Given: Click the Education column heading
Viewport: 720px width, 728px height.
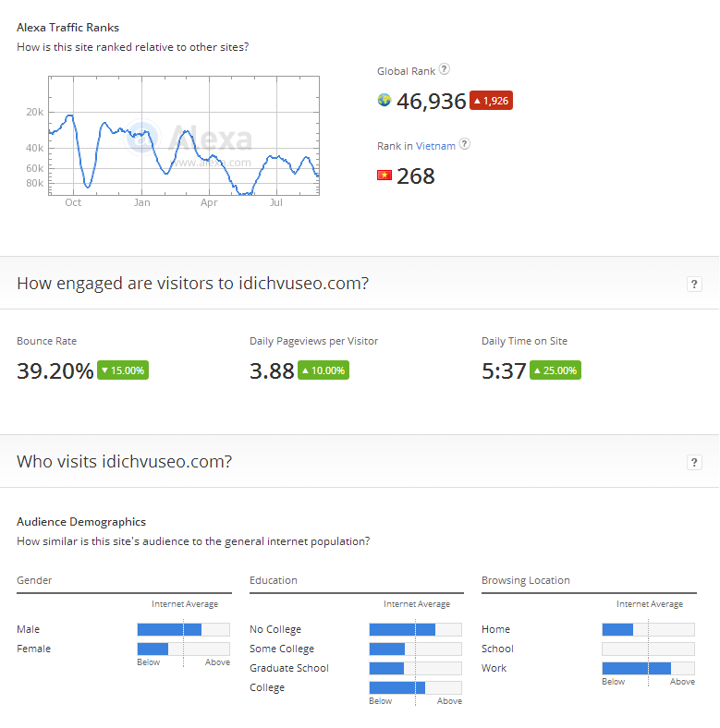Looking at the screenshot, I should click(274, 580).
